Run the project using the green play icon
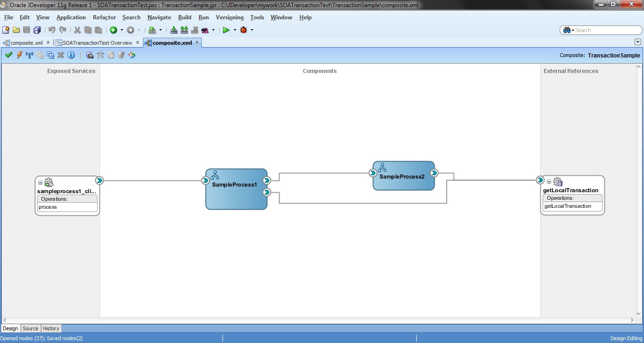The image size is (644, 343). (x=226, y=30)
